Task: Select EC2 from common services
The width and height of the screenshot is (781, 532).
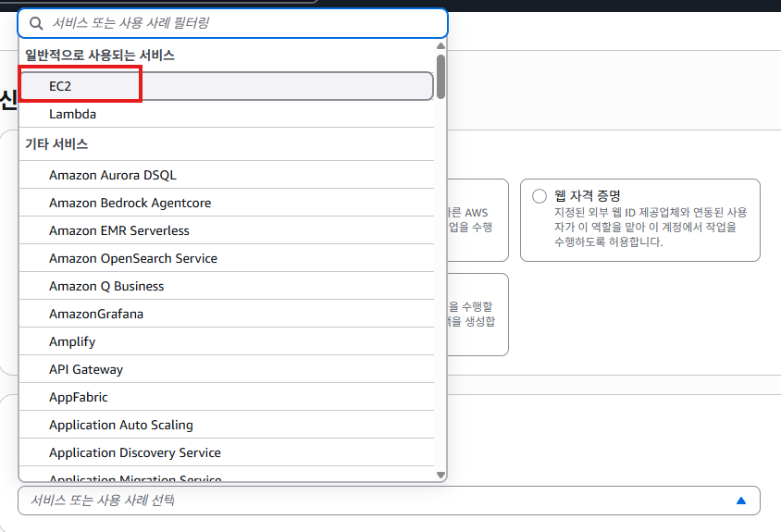Action: (226, 86)
